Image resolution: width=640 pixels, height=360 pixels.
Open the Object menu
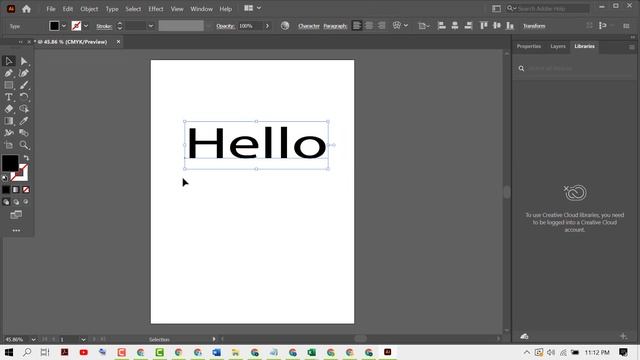tap(89, 9)
